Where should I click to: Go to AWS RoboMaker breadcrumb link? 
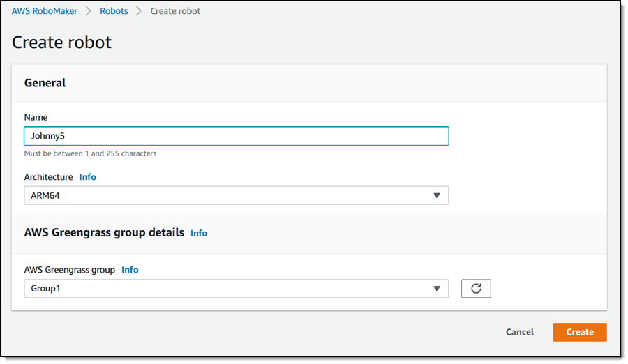tap(45, 12)
